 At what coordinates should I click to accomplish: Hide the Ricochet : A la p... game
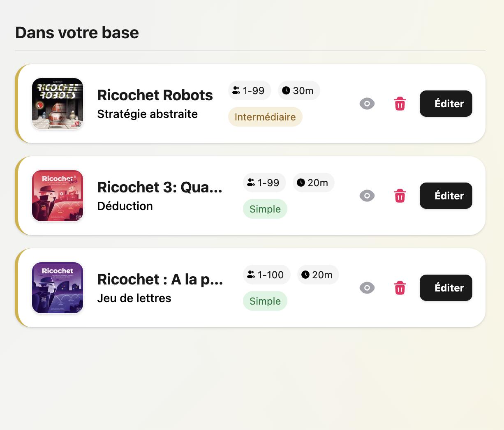[367, 288]
